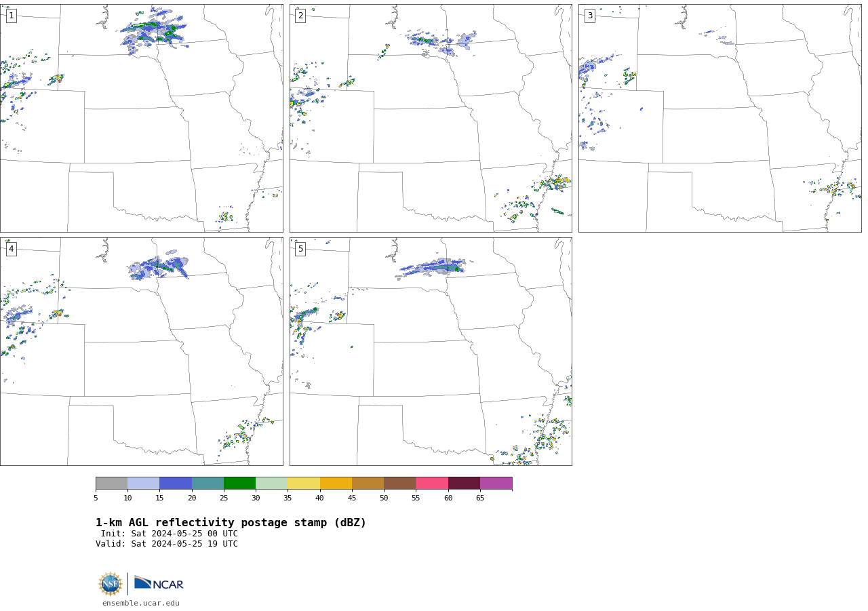Click the orange 40-45 dBZ swatch
The image size is (868, 611).
click(x=336, y=483)
